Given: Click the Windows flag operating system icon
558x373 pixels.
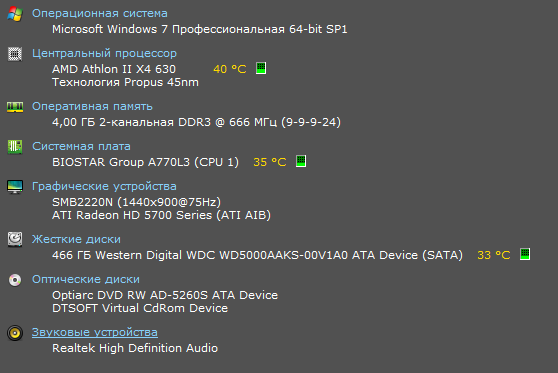Looking at the screenshot, I should pyautogui.click(x=15, y=14).
